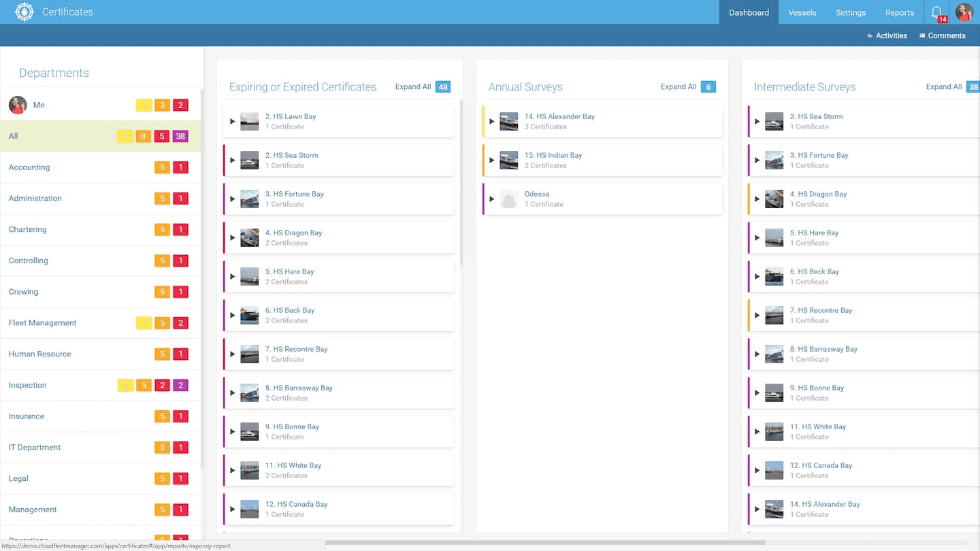This screenshot has height=551, width=980.
Task: Click Expand All for Expiring Certificates
Action: tap(413, 87)
